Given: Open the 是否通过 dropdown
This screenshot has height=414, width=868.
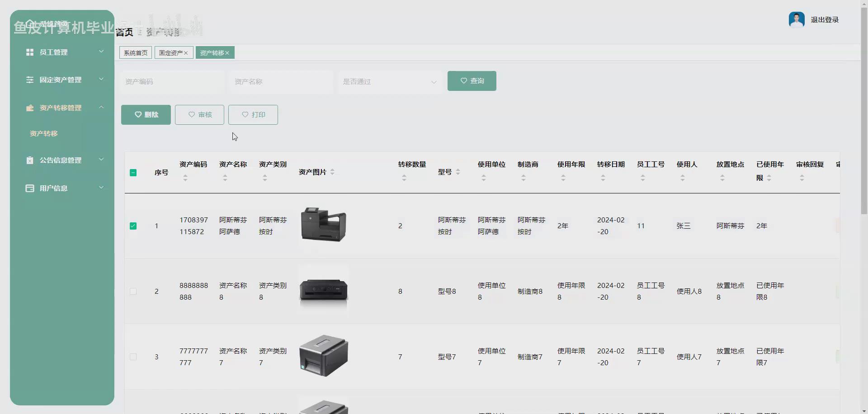Looking at the screenshot, I should click(389, 82).
